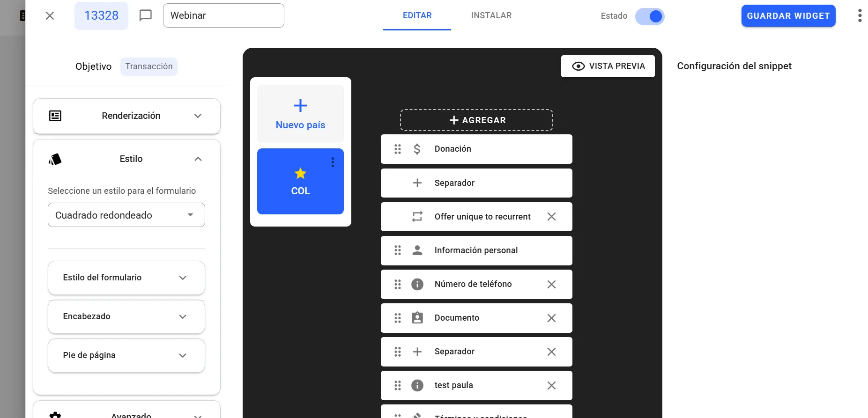Remove the test paula field
The width and height of the screenshot is (868, 418).
(x=551, y=385)
